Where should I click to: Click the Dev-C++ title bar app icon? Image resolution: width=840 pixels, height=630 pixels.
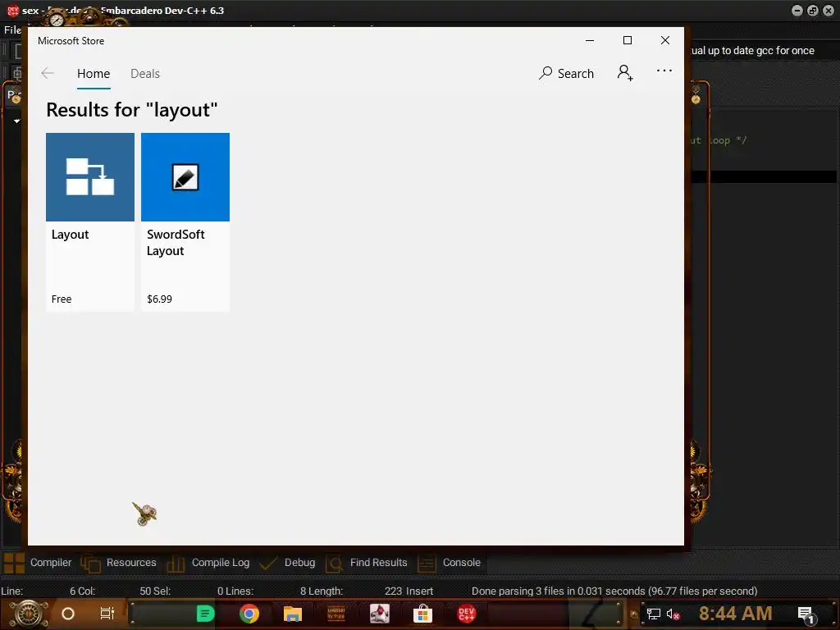point(13,11)
